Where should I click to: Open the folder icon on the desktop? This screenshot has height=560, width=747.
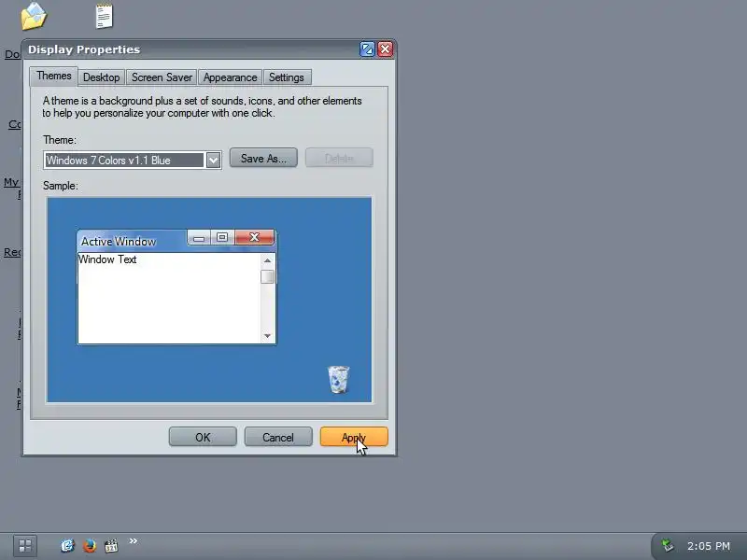34,16
